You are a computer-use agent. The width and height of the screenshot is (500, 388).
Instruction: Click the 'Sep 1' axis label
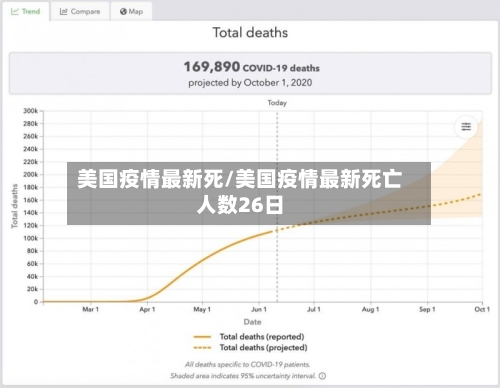tap(427, 310)
